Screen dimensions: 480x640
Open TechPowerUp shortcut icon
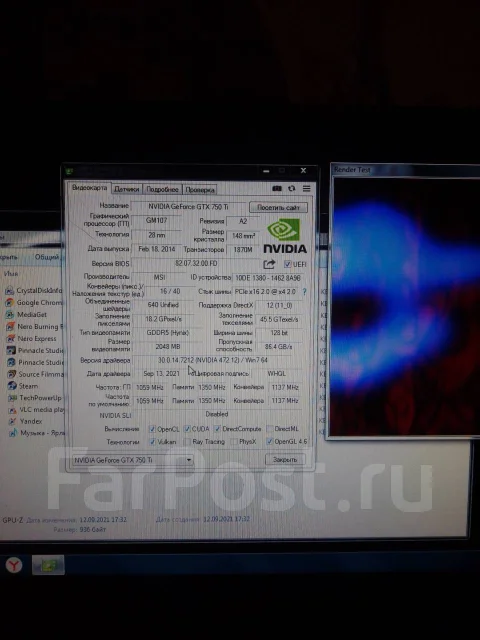(x=13, y=398)
